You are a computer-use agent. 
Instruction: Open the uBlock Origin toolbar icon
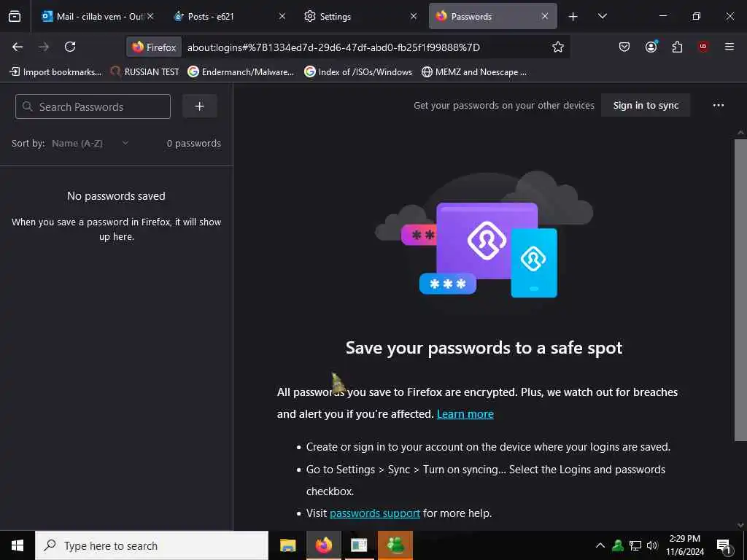703,47
